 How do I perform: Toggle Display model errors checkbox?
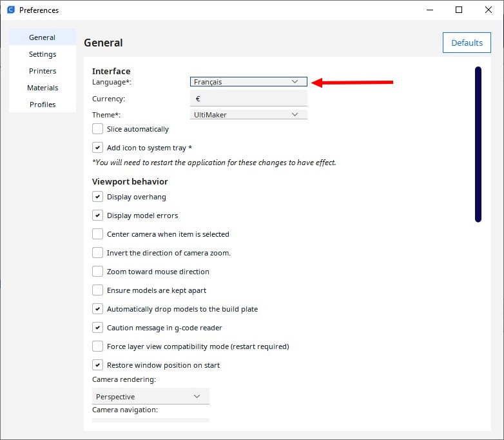(x=98, y=215)
